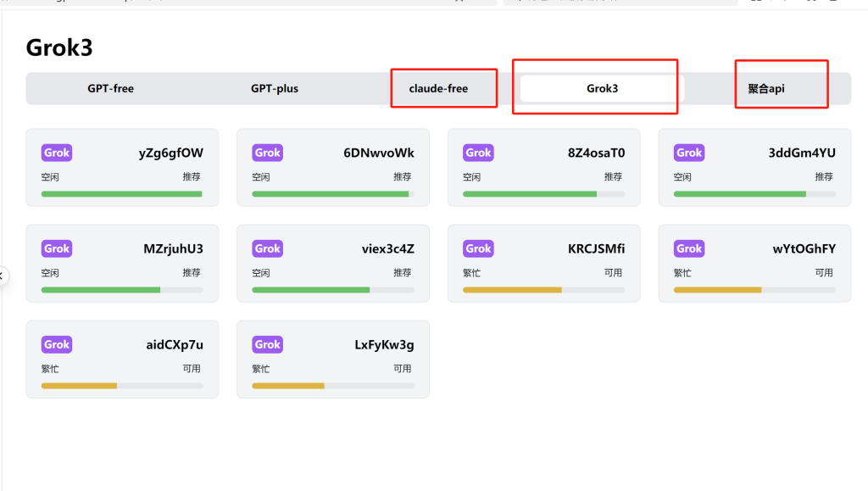Click the 推荐 label on the 8Z4osaT0 card
This screenshot has height=491, width=868.
[614, 176]
